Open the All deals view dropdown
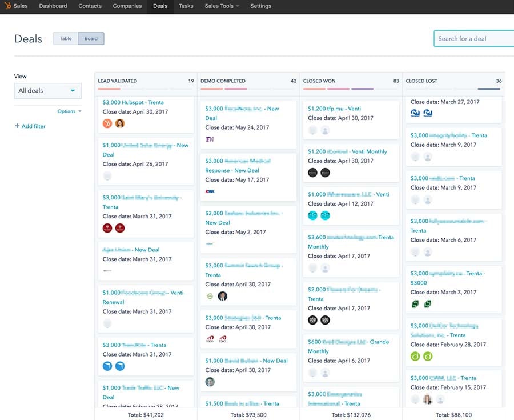This screenshot has width=514, height=420. 47,90
